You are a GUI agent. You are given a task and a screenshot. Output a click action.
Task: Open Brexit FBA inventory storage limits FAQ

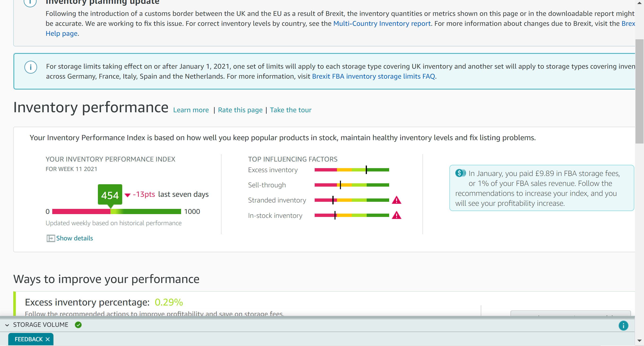point(373,76)
